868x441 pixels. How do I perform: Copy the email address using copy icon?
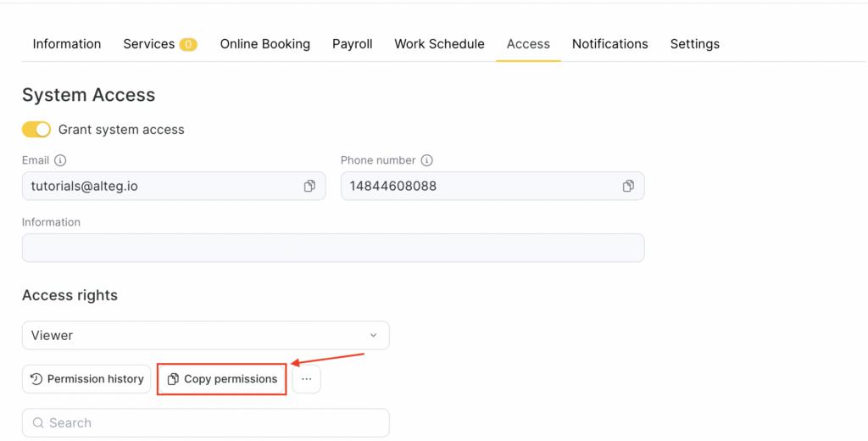309,186
